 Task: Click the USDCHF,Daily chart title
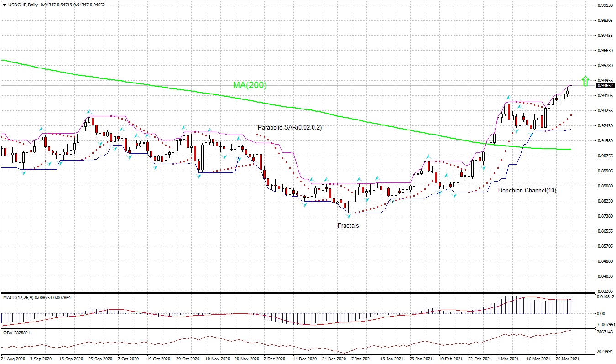pos(23,5)
